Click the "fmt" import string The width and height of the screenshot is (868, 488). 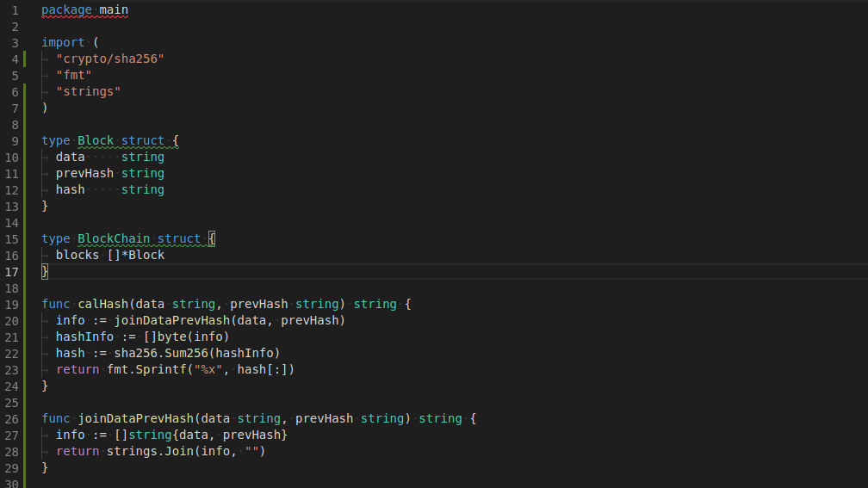pos(74,75)
